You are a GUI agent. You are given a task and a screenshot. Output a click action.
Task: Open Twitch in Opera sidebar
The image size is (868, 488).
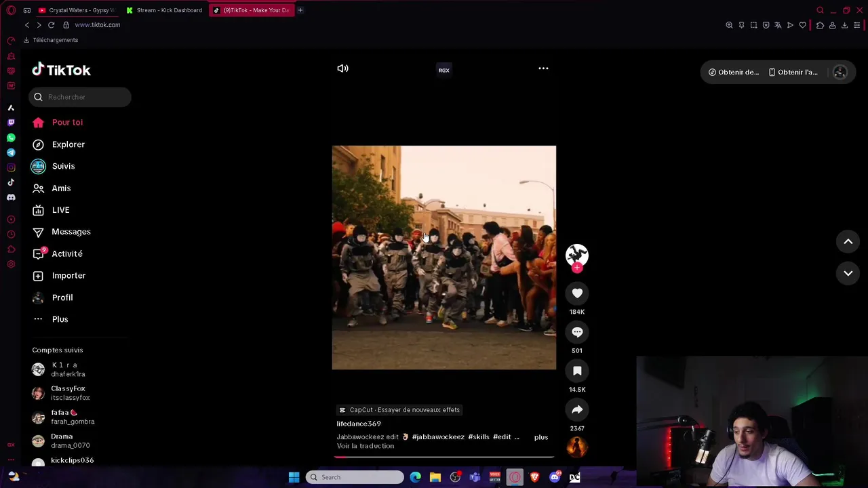pyautogui.click(x=11, y=123)
